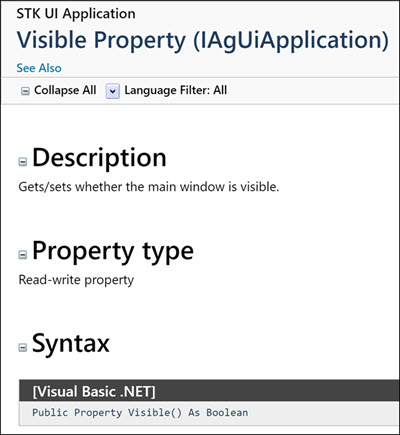Collapse the Description section using its minus icon

pos(22,162)
